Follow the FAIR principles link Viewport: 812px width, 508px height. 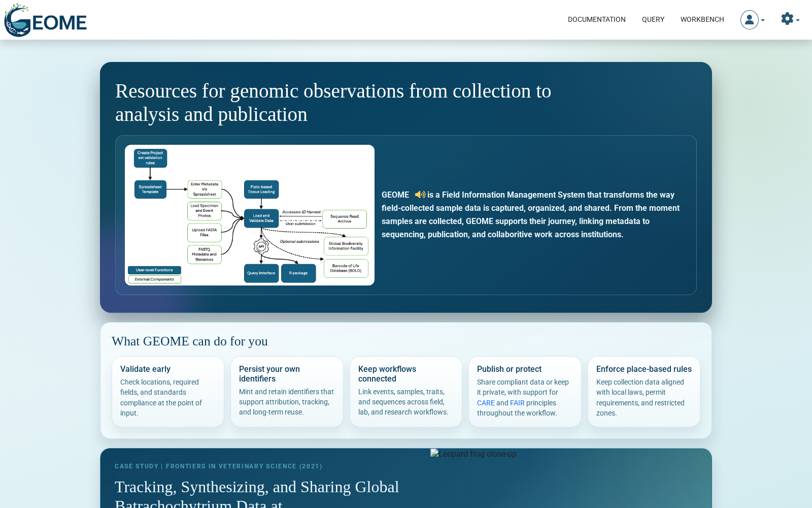[x=517, y=403]
